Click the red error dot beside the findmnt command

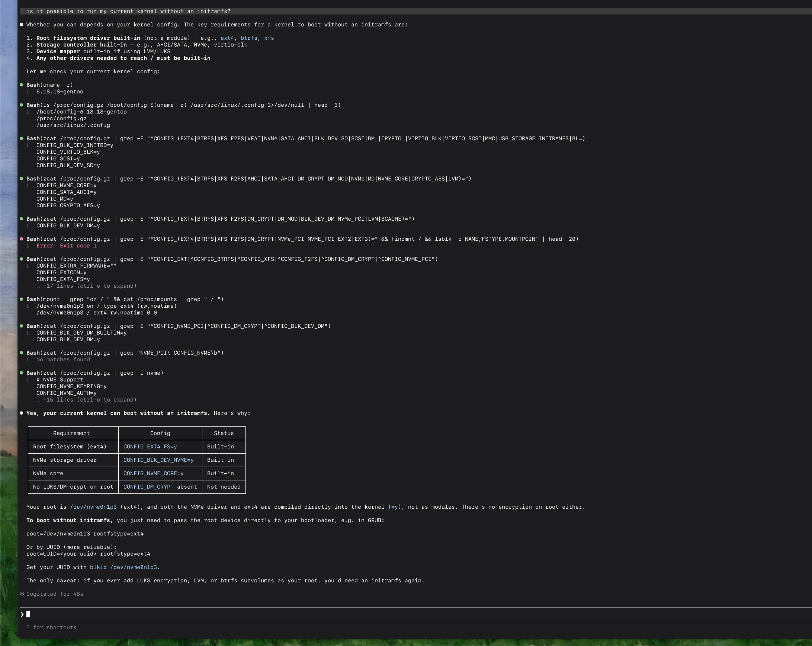click(x=22, y=239)
